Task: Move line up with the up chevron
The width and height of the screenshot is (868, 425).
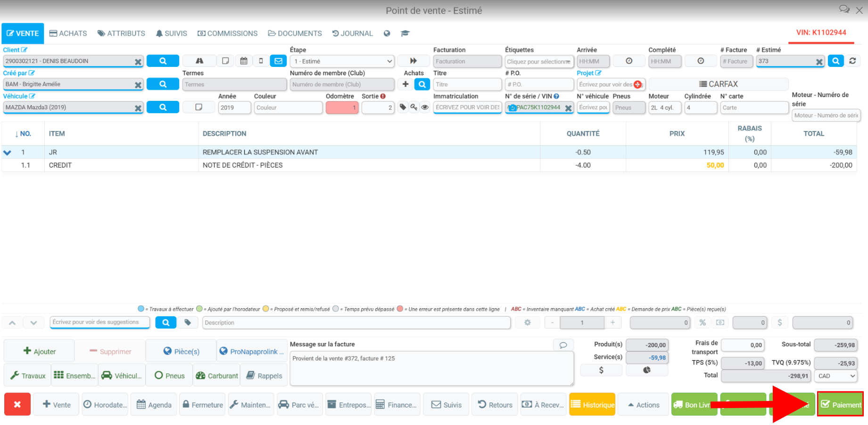Action: point(12,323)
